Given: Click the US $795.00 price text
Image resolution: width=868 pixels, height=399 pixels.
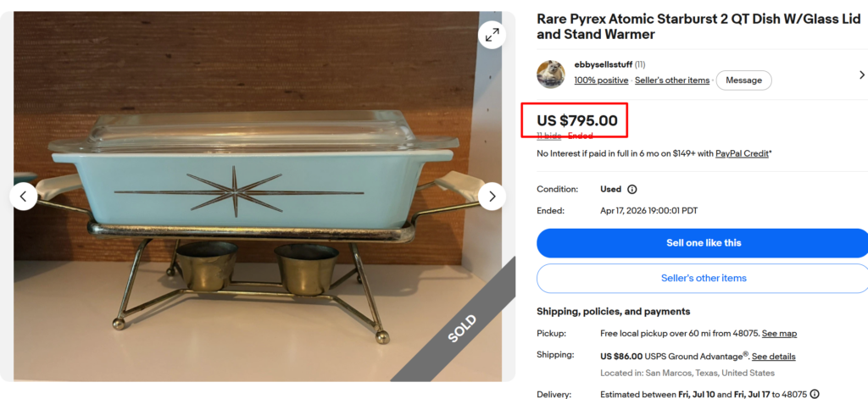Looking at the screenshot, I should [576, 120].
